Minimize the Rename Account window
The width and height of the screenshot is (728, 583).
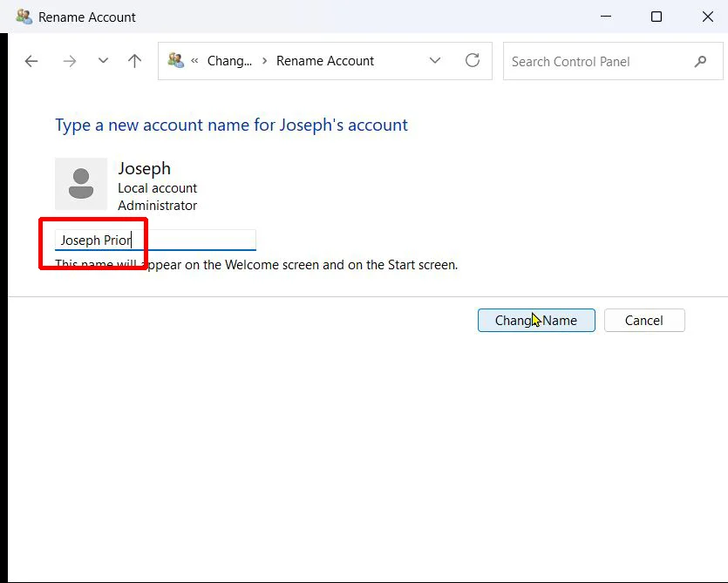(605, 17)
